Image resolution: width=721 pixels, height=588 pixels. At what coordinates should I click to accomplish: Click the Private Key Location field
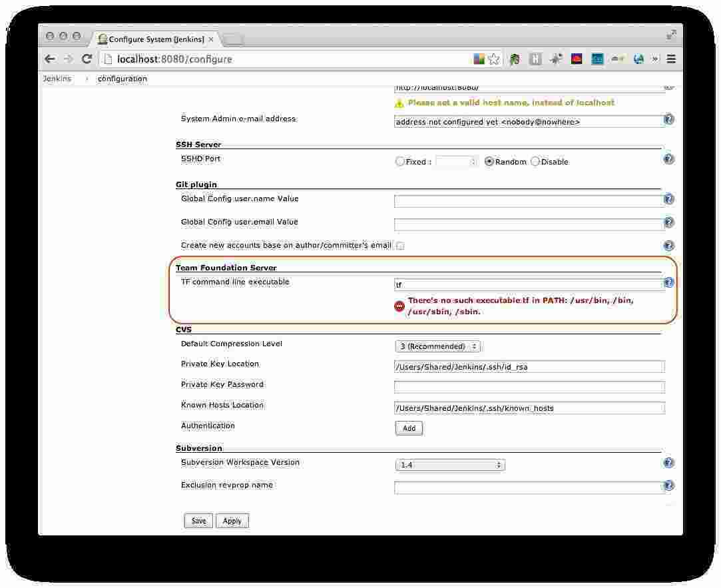pos(529,367)
